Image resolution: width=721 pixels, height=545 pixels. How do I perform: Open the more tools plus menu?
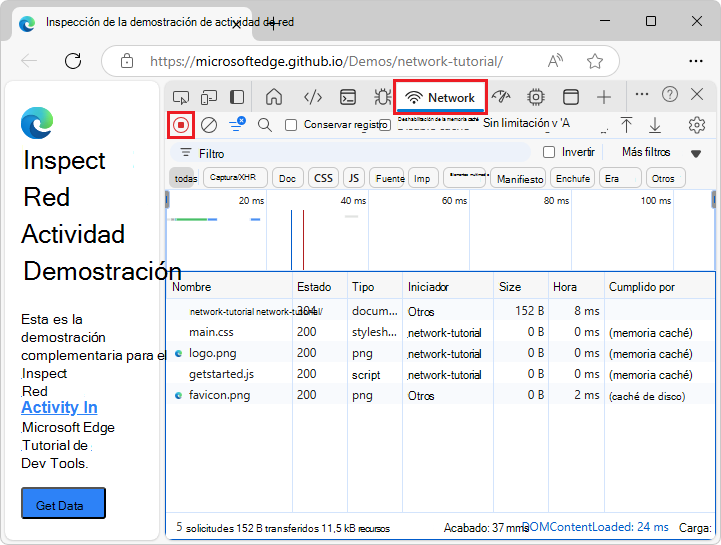tap(604, 97)
